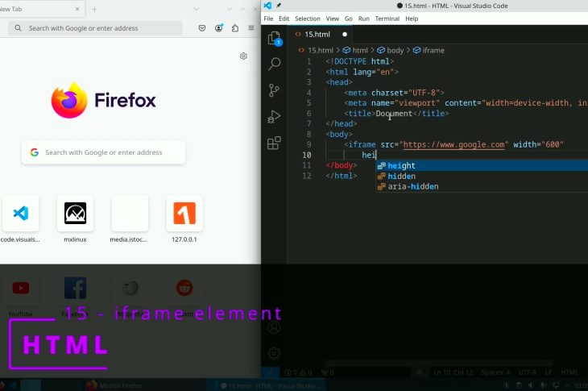Click the body breadcrumb in editor path
Viewport: 588px width, 391px height.
pos(395,50)
